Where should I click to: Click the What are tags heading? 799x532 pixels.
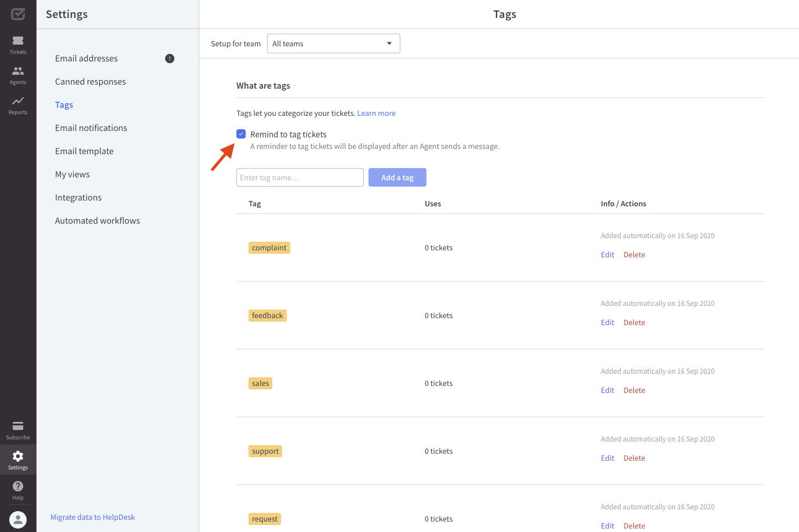click(263, 86)
